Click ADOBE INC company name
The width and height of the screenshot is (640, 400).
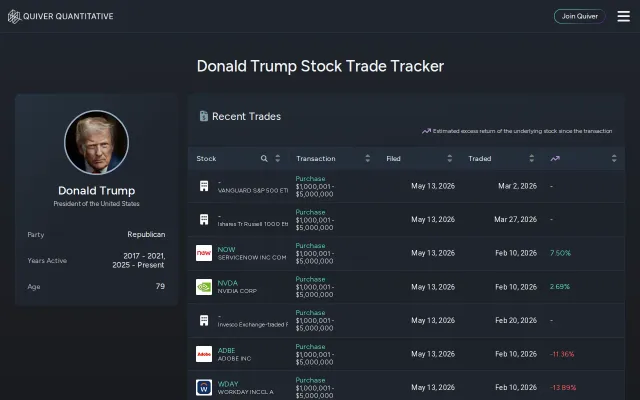pyautogui.click(x=234, y=358)
